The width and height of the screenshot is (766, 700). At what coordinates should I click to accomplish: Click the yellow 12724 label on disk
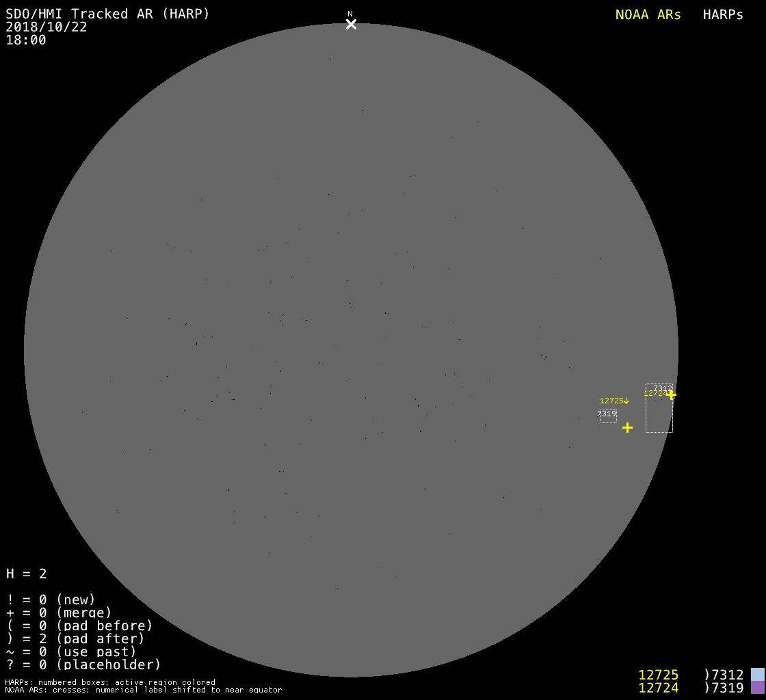pos(653,394)
